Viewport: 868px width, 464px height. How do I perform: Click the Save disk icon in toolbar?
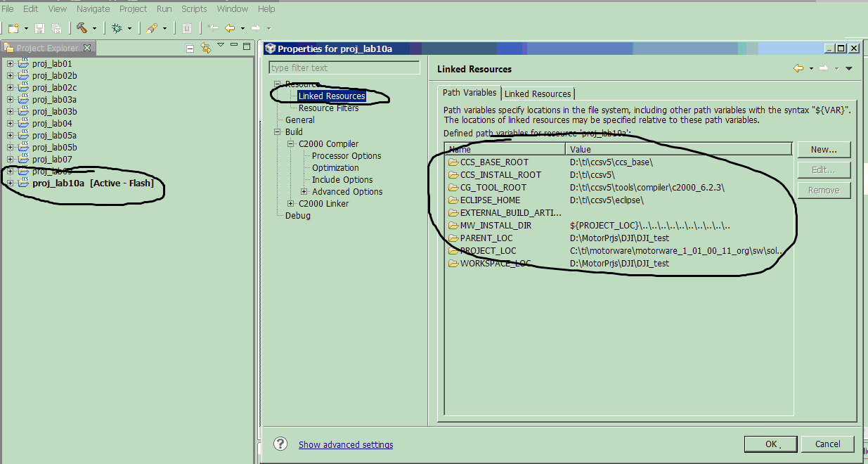point(39,28)
